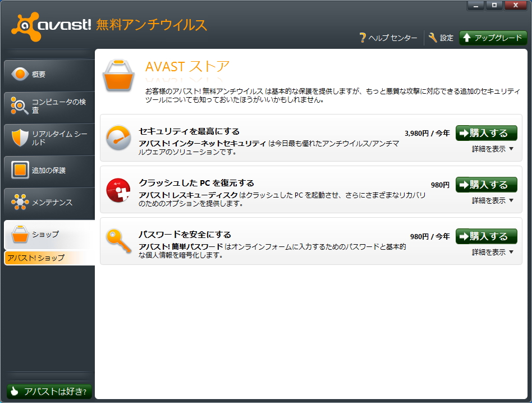Purchase レスキューディスク with 購入する button
Screen dimensions: 532x403
[486, 185]
